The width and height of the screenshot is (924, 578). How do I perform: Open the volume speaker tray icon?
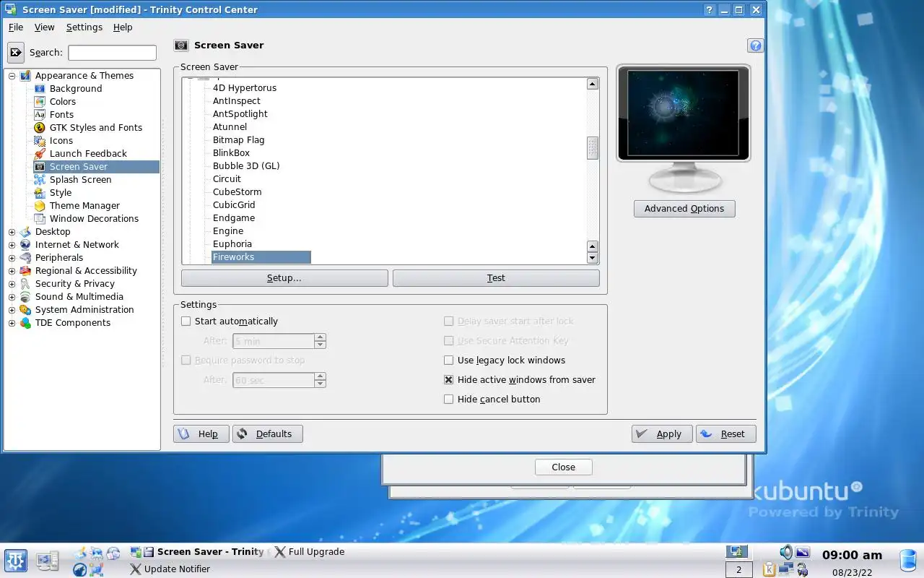[786, 552]
